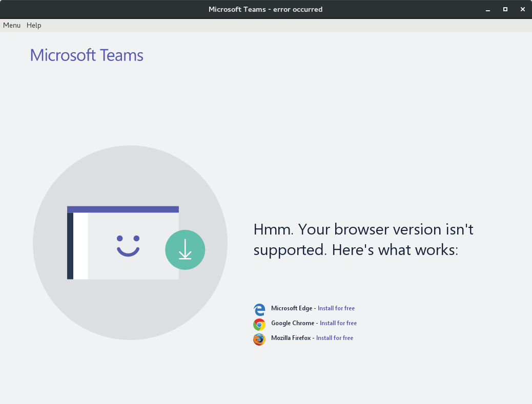532x404 pixels.
Task: Click the "browser version isn't supported" message
Action: [x=363, y=240]
